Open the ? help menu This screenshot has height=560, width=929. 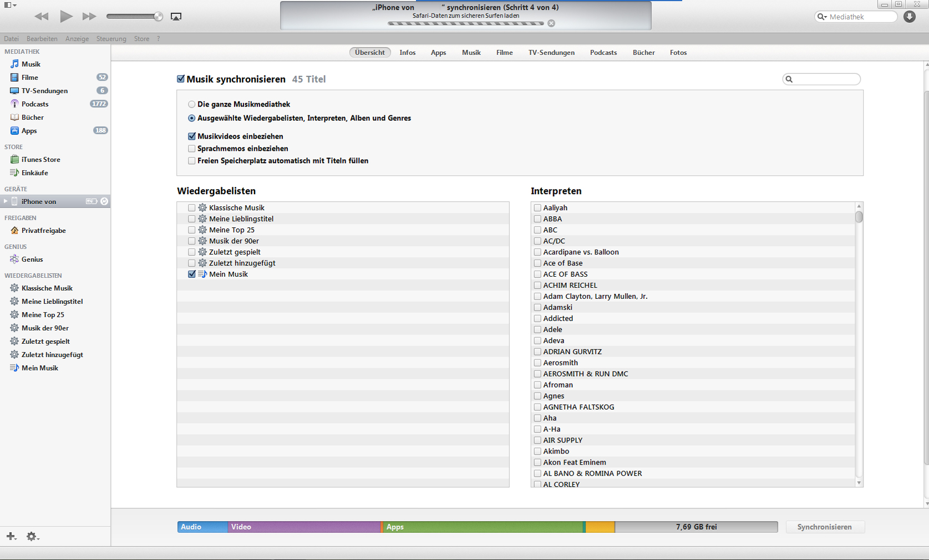tap(158, 39)
